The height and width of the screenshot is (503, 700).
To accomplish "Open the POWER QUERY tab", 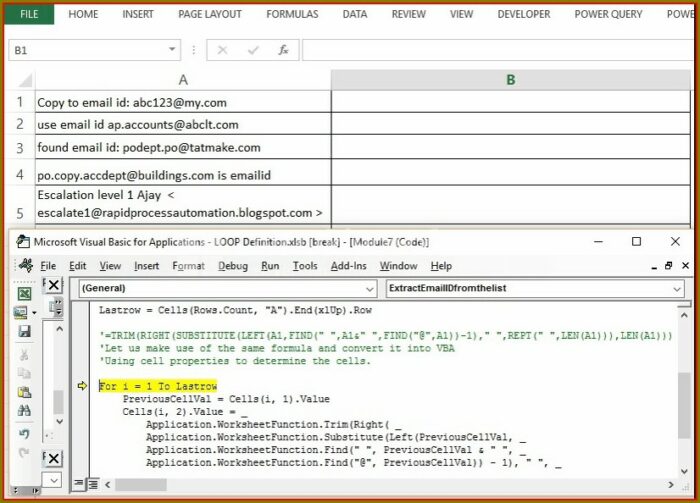I will 608,14.
